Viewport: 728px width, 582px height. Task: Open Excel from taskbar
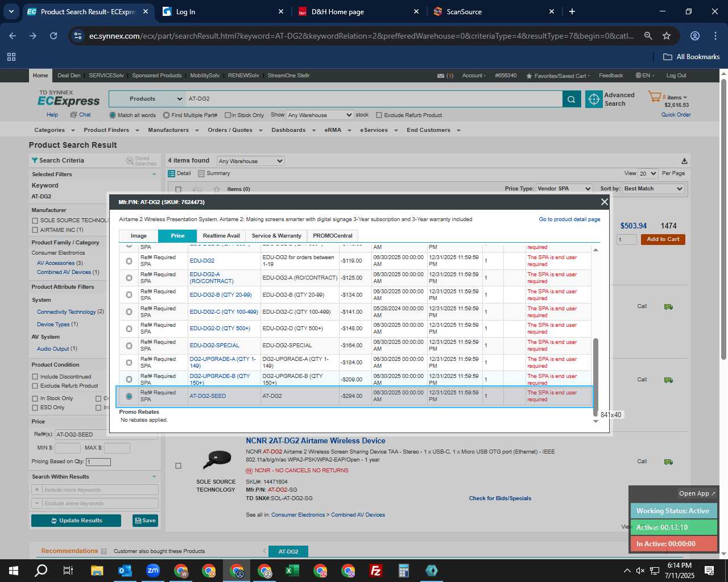pyautogui.click(x=292, y=571)
